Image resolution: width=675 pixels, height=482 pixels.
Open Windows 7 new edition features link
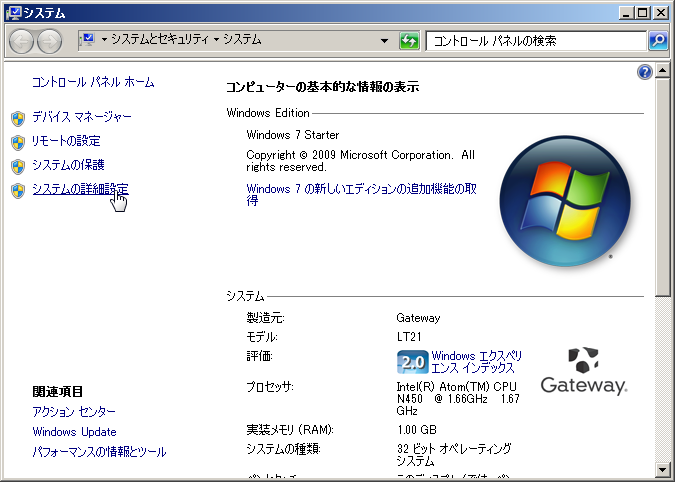pyautogui.click(x=362, y=195)
